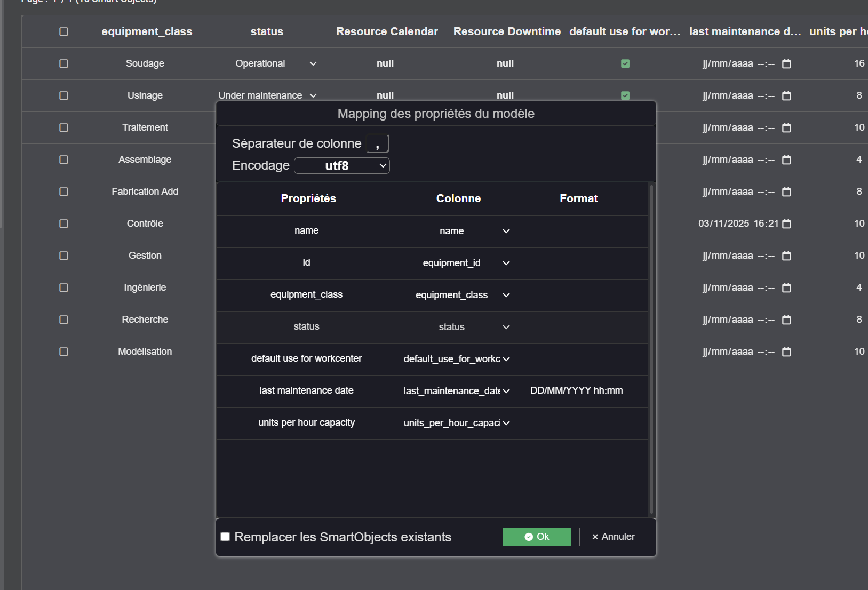Click the Resource Calendar column header

click(387, 31)
